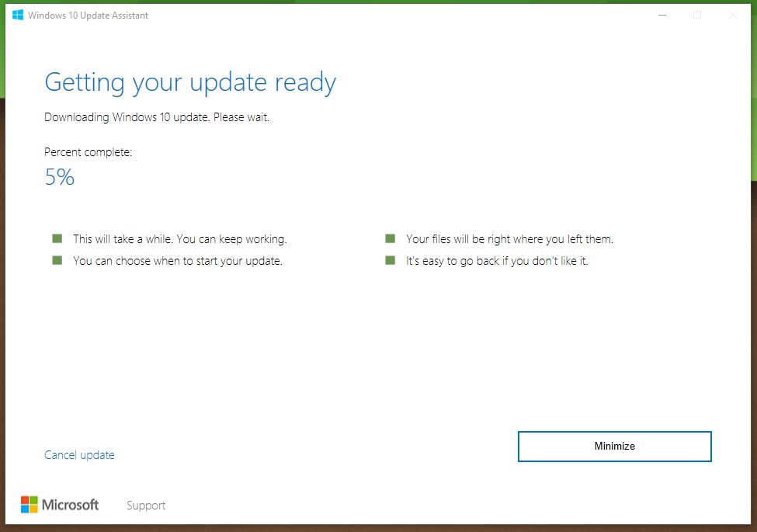Viewport: 757px width, 532px height.
Task: Click the "Windows 10 Update Assistant" title text
Action: 88,16
